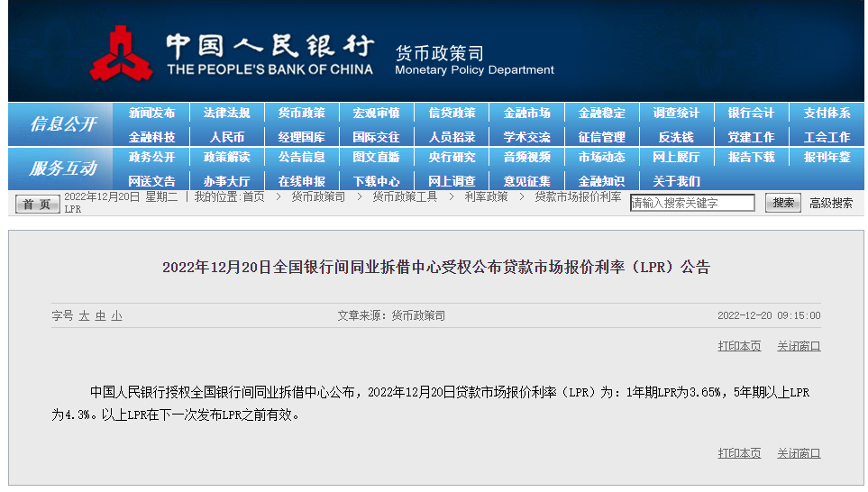
Task: Go to 意见征集 page
Action: pyautogui.click(x=527, y=181)
